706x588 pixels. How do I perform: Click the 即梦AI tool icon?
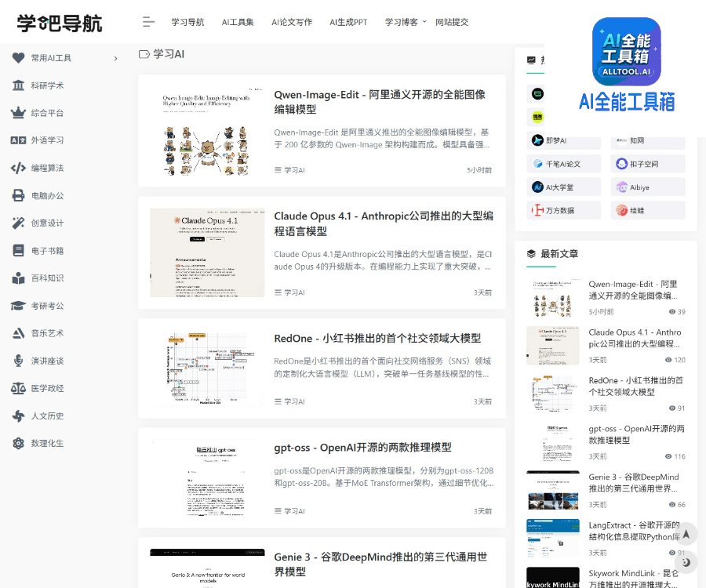coord(537,140)
